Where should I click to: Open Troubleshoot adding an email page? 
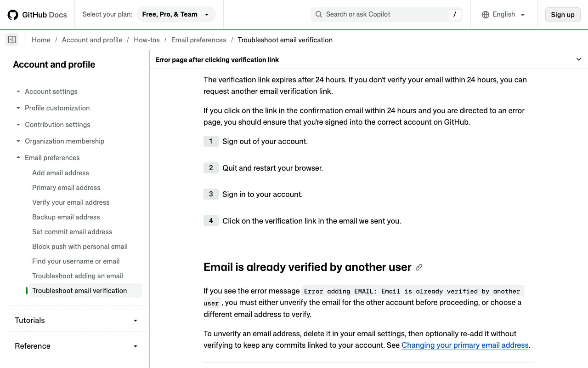78,276
